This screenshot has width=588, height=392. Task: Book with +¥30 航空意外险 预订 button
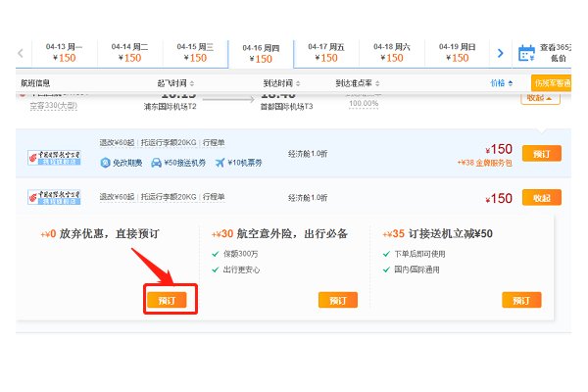point(338,300)
